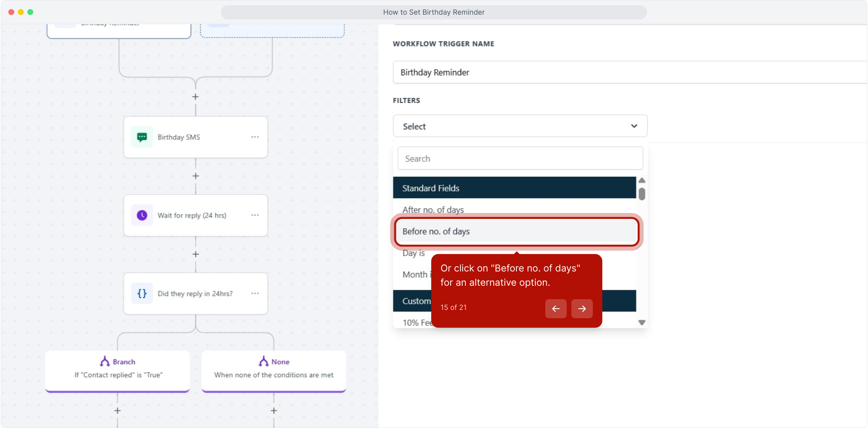Click the curly braces condition icon

(142, 294)
